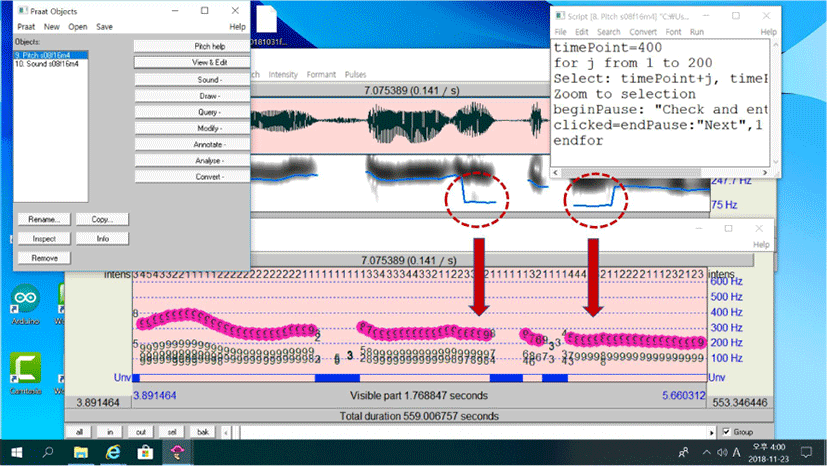Image resolution: width=827 pixels, height=466 pixels.
Task: Click the taskbar clock 4:00
Action: tap(769, 453)
